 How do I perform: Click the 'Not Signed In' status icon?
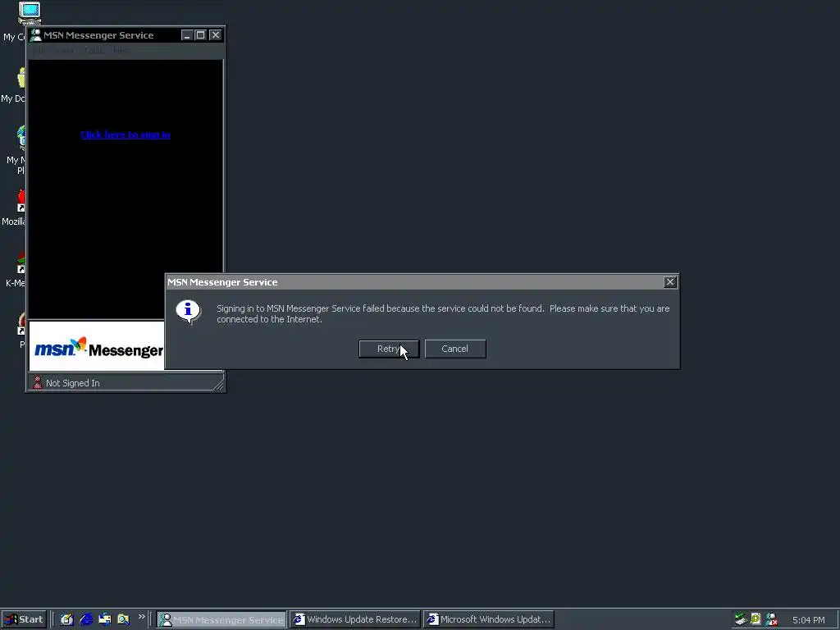click(38, 382)
